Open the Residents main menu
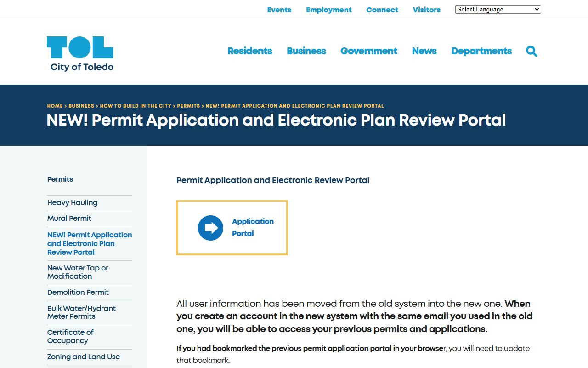This screenshot has width=588, height=368. point(249,51)
